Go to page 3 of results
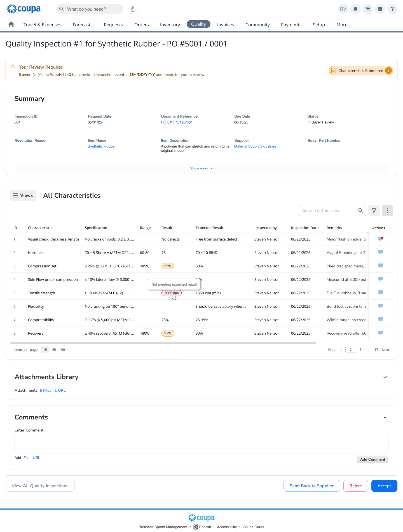This screenshot has width=403, height=532. pos(360,350)
